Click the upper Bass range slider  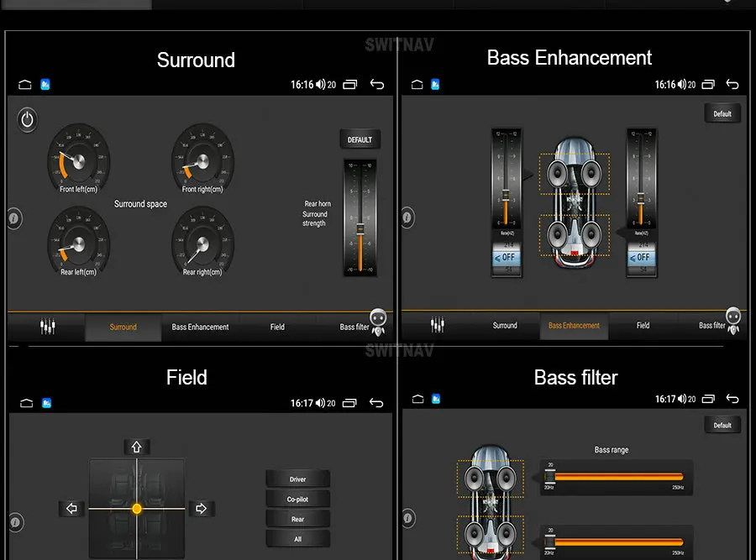click(x=617, y=477)
